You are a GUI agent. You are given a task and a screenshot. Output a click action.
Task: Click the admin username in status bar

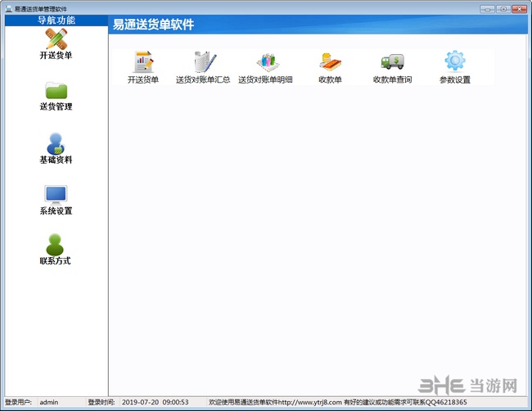(49, 402)
